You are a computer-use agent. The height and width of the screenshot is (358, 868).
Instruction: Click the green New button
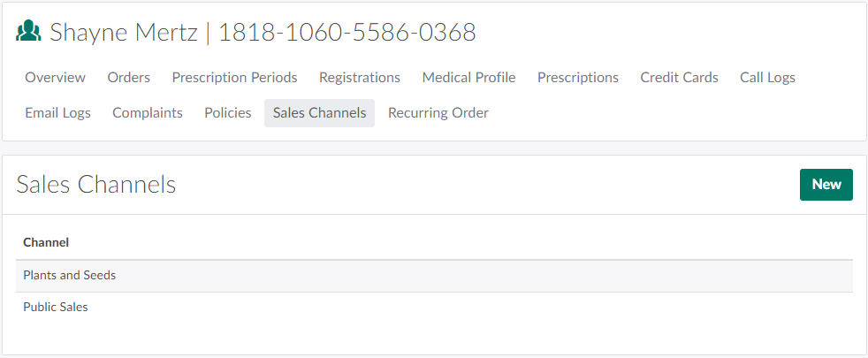826,185
